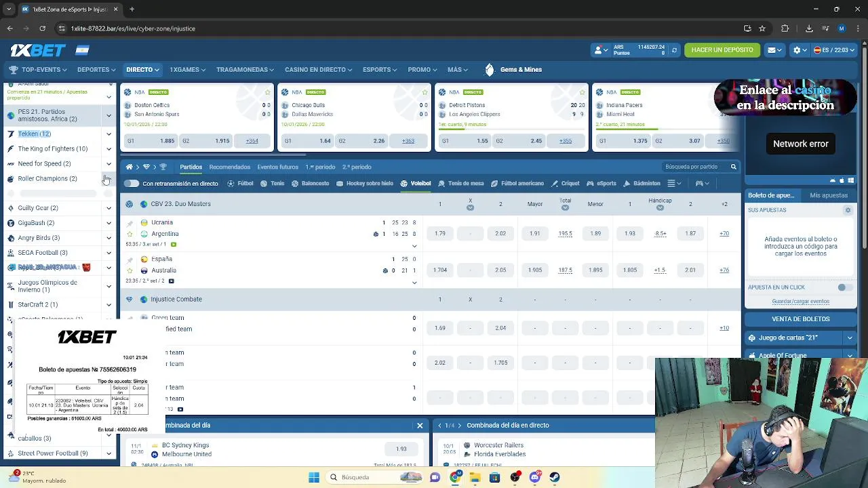The height and width of the screenshot is (488, 868).
Task: Select Angry Birds (3) category
Action: coord(39,238)
